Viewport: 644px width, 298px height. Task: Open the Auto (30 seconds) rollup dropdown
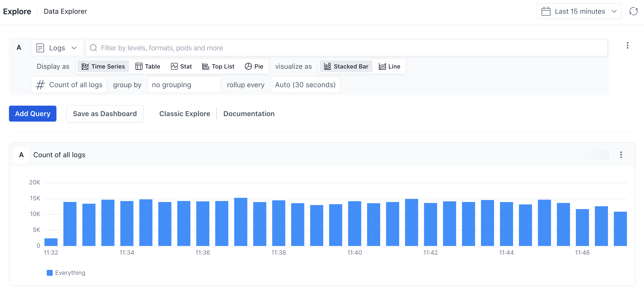pyautogui.click(x=305, y=85)
